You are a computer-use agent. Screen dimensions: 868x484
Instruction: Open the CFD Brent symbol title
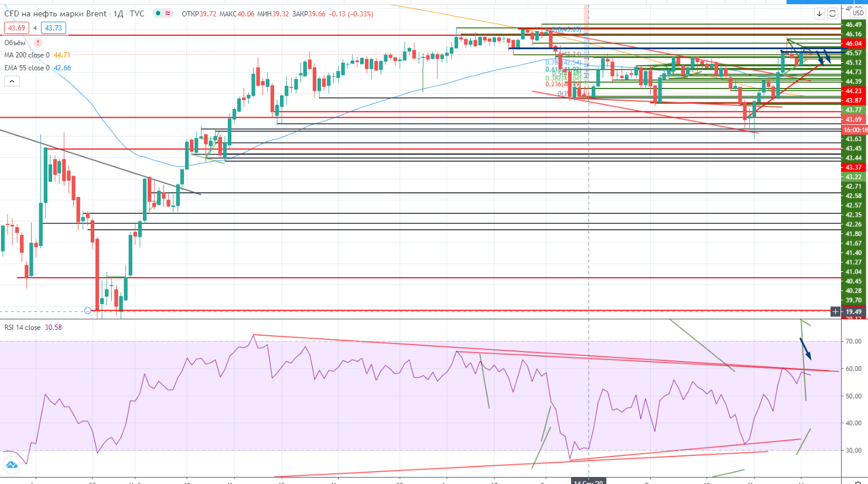tap(74, 13)
